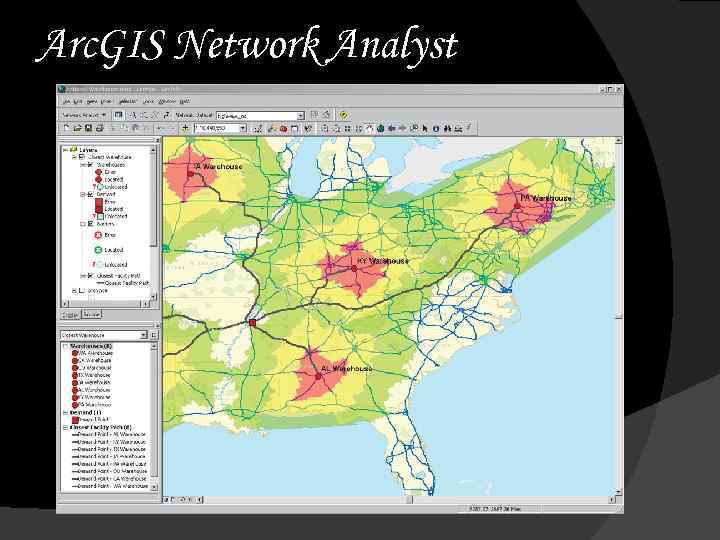Switch to the Display tab
Viewport: 720px width, 540px height.
[70, 315]
